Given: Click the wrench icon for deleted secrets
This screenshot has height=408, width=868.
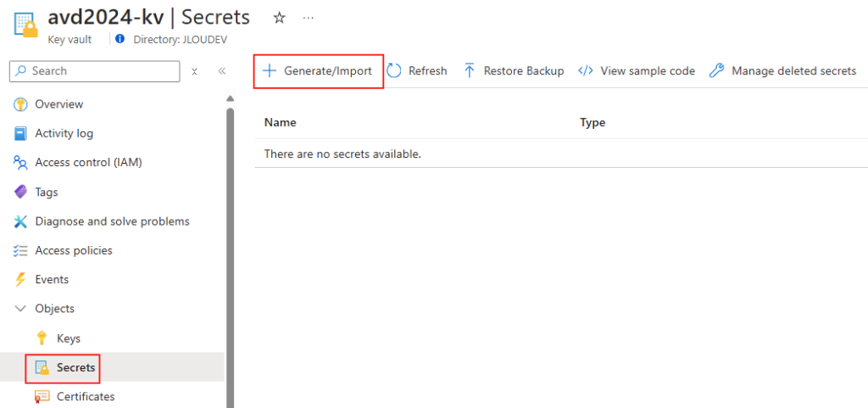Looking at the screenshot, I should (717, 71).
